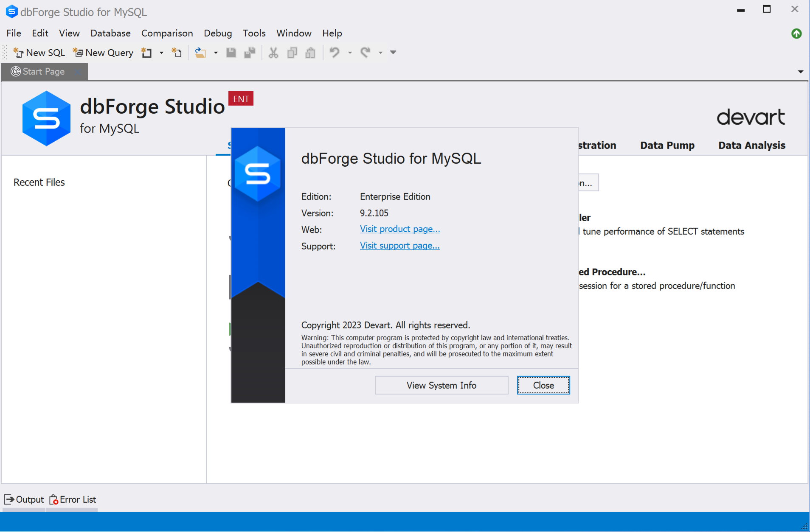The height and width of the screenshot is (532, 810).
Task: Close the Start Page tab
Action: 78,72
